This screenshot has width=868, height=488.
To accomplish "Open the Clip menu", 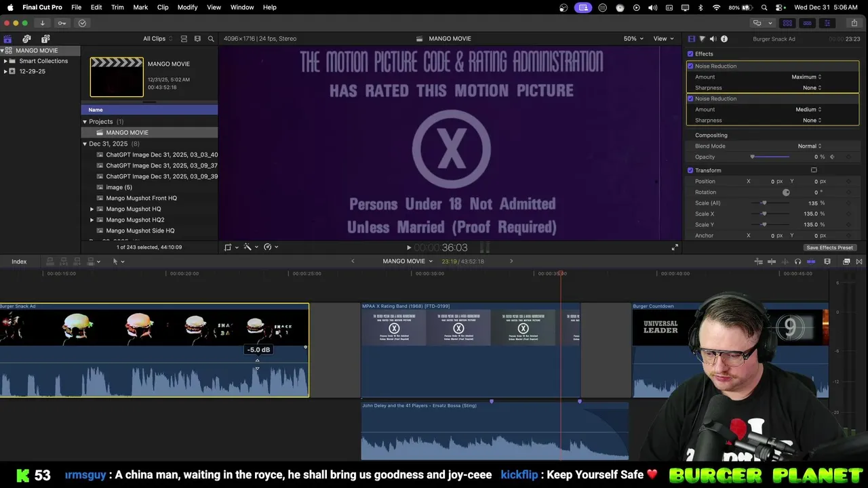I will point(163,7).
